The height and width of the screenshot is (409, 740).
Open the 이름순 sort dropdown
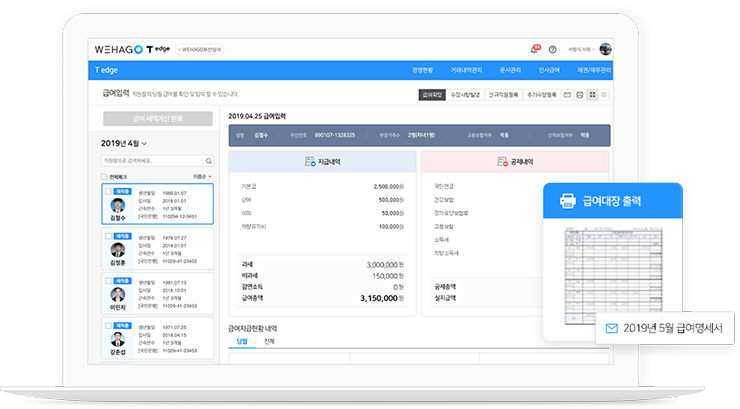(200, 176)
